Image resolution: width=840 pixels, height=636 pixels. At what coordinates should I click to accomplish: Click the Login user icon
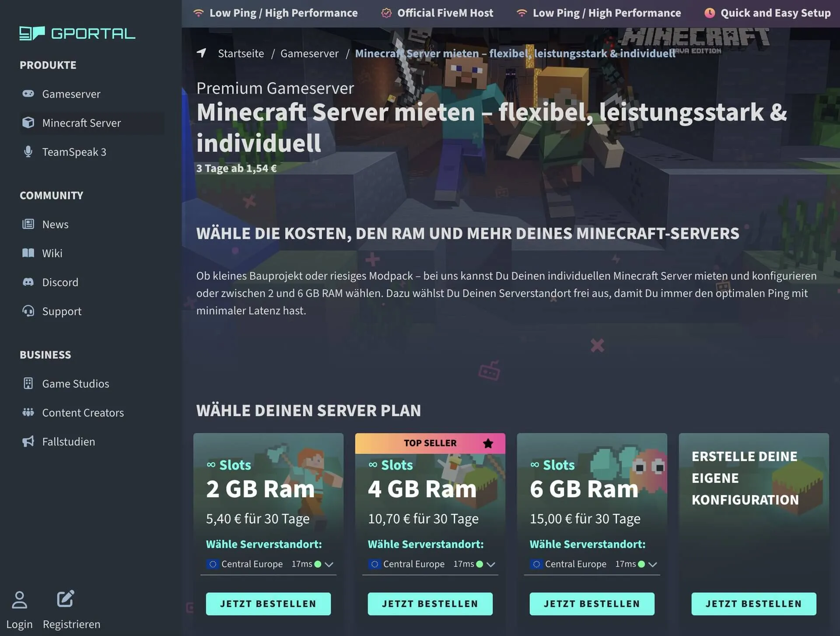click(x=19, y=600)
